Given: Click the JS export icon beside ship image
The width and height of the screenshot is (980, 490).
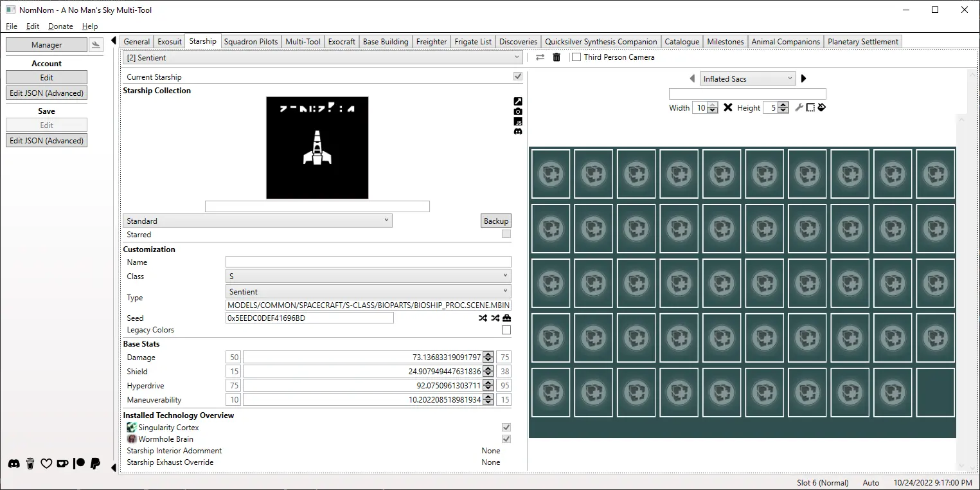Looking at the screenshot, I should (x=518, y=122).
